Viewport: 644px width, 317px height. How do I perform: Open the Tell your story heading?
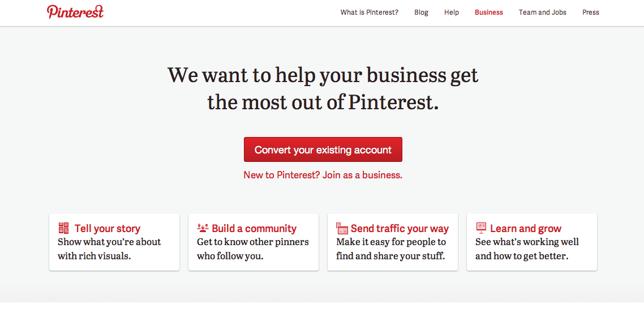pos(108,229)
